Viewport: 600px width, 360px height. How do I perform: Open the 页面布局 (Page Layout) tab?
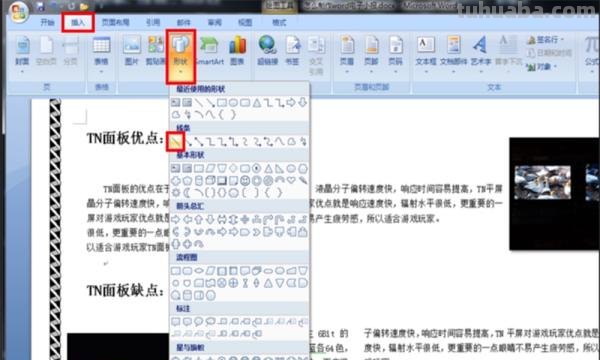[x=115, y=23]
